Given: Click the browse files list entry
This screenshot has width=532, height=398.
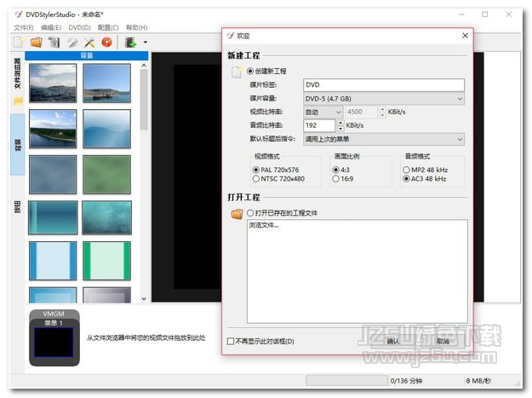Looking at the screenshot, I should pyautogui.click(x=264, y=225).
